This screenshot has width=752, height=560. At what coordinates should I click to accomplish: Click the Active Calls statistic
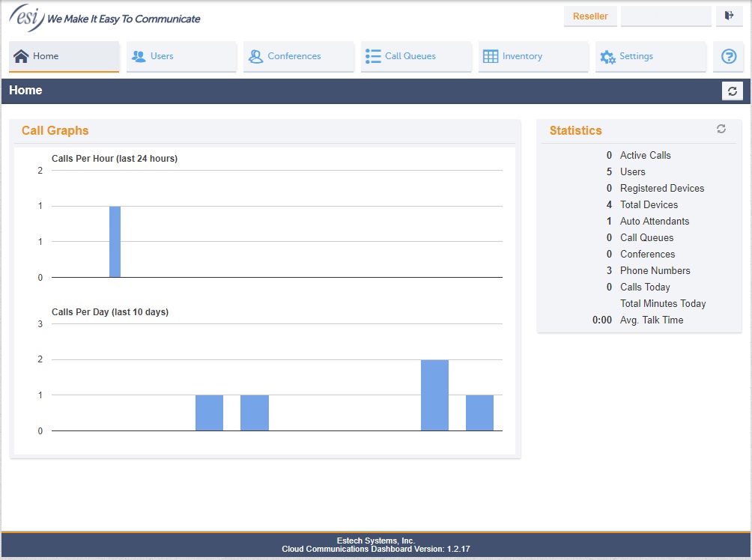tap(645, 155)
